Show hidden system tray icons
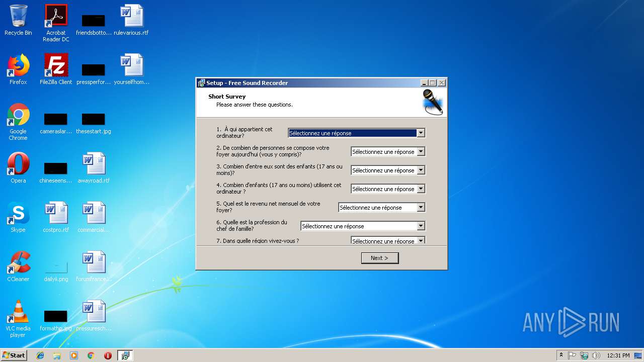644x362 pixels. pos(561,355)
